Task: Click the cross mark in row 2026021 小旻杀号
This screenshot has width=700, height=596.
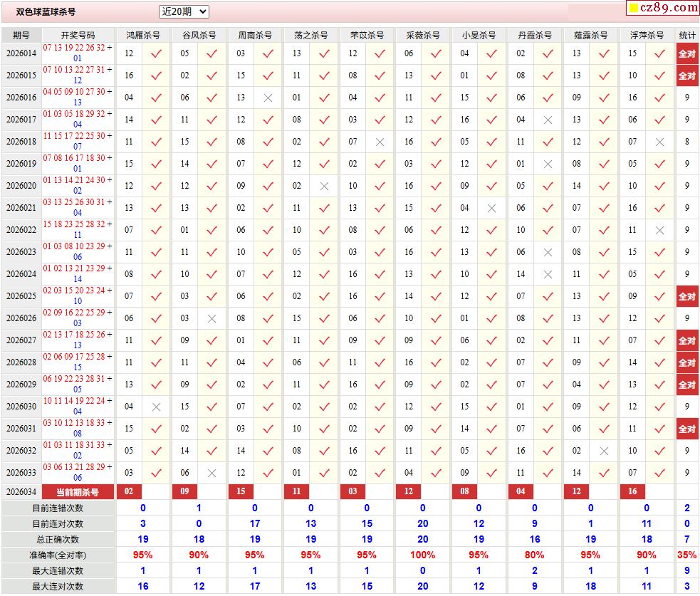Action: point(491,208)
